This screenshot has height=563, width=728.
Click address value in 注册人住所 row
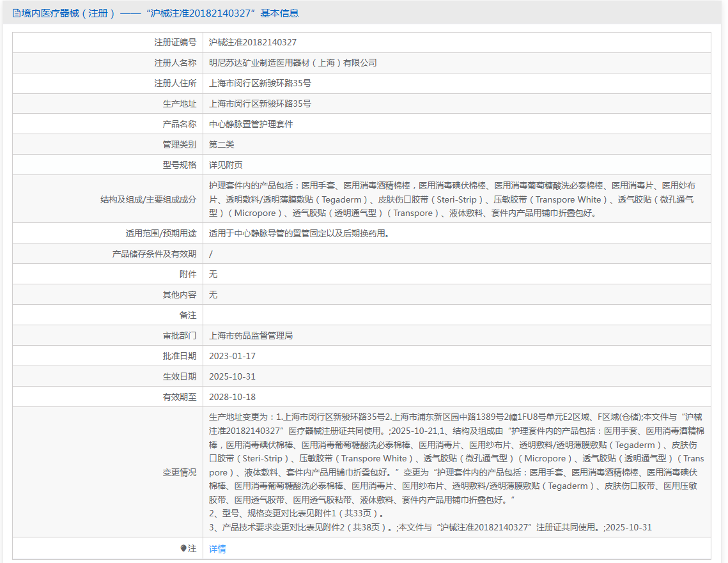point(260,83)
